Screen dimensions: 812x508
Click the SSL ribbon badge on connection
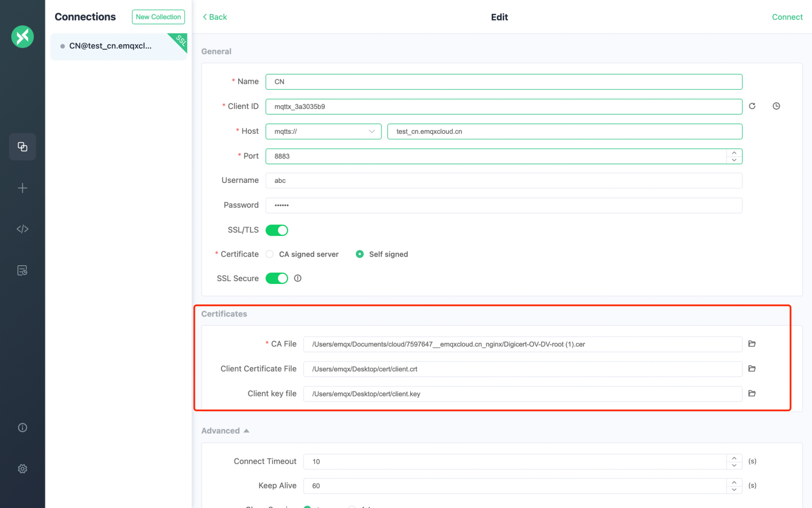tap(180, 41)
